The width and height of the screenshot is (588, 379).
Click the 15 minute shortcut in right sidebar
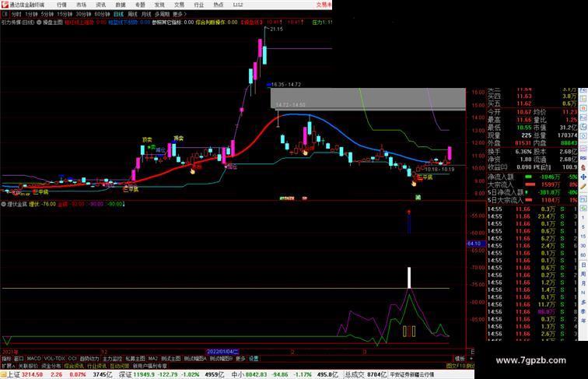click(x=583, y=237)
